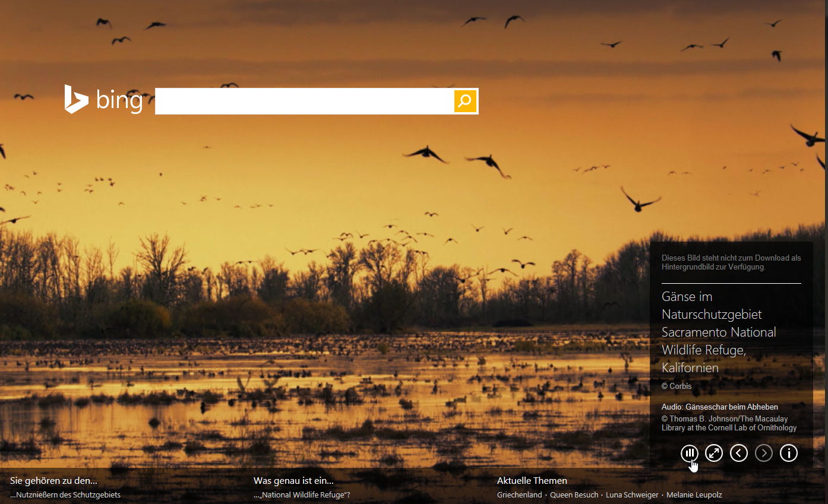Open the 'Sie gehören zu den...' teaser
This screenshot has height=504, width=828.
click(53, 481)
